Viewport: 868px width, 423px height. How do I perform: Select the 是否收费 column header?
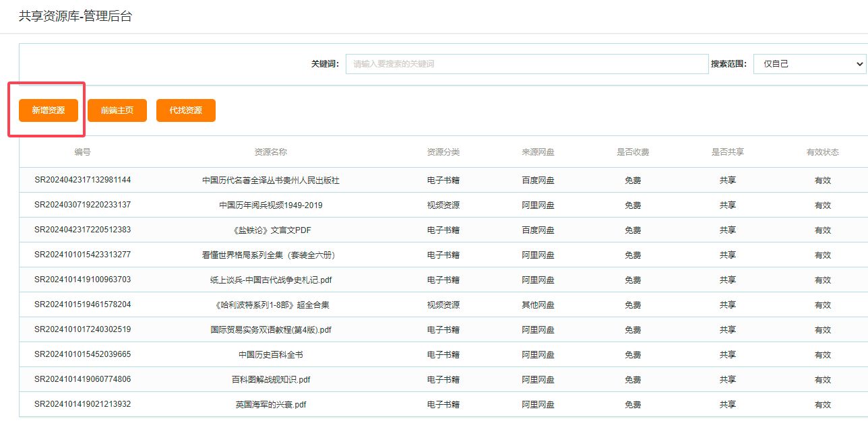[x=633, y=152]
